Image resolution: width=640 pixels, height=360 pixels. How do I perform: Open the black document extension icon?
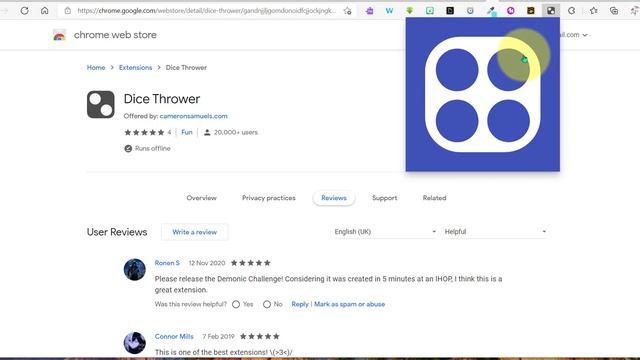(450, 11)
